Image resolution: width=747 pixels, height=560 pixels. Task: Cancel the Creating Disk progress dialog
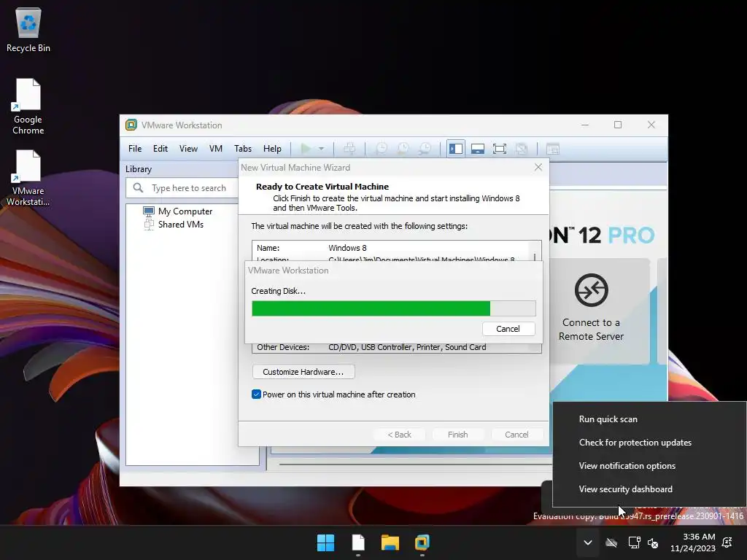pos(508,329)
